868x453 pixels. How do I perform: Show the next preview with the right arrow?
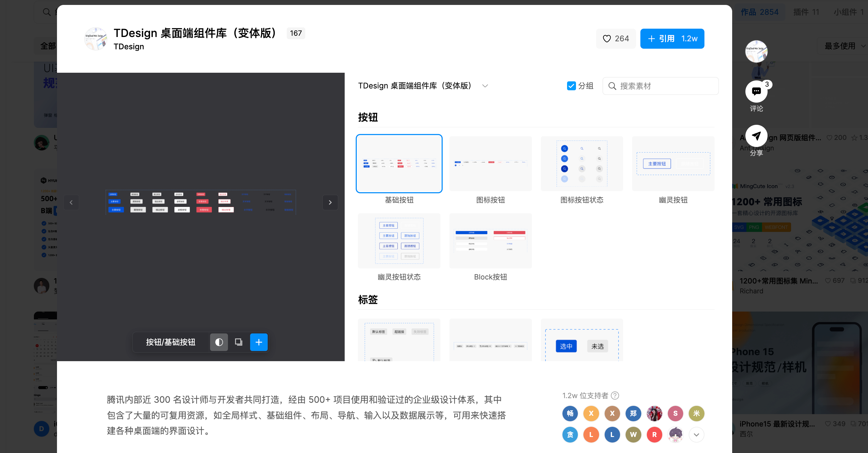point(330,202)
